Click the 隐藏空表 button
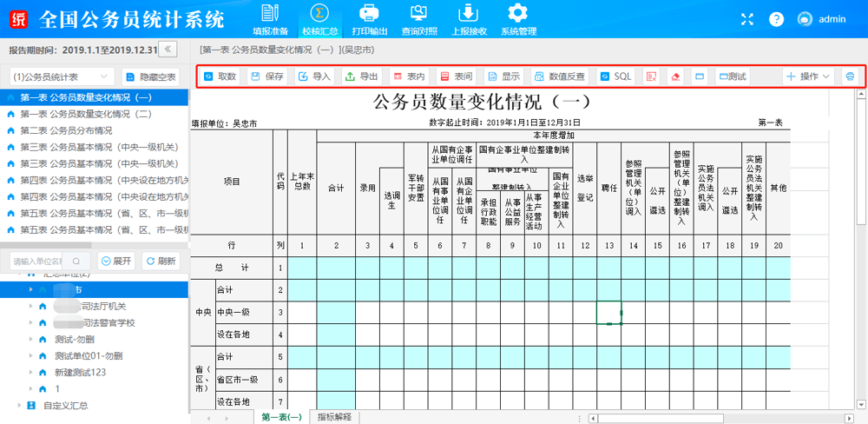The height and width of the screenshot is (424, 868). tap(150, 76)
